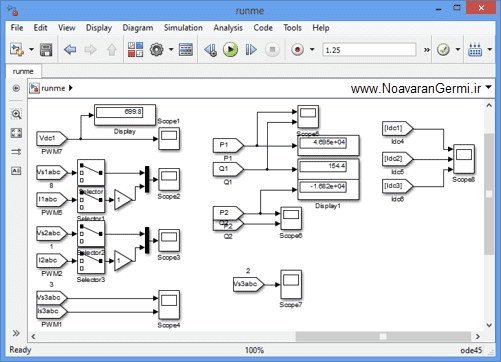Click the Step Forward button
This screenshot has width=501, height=362.
pyautogui.click(x=251, y=50)
